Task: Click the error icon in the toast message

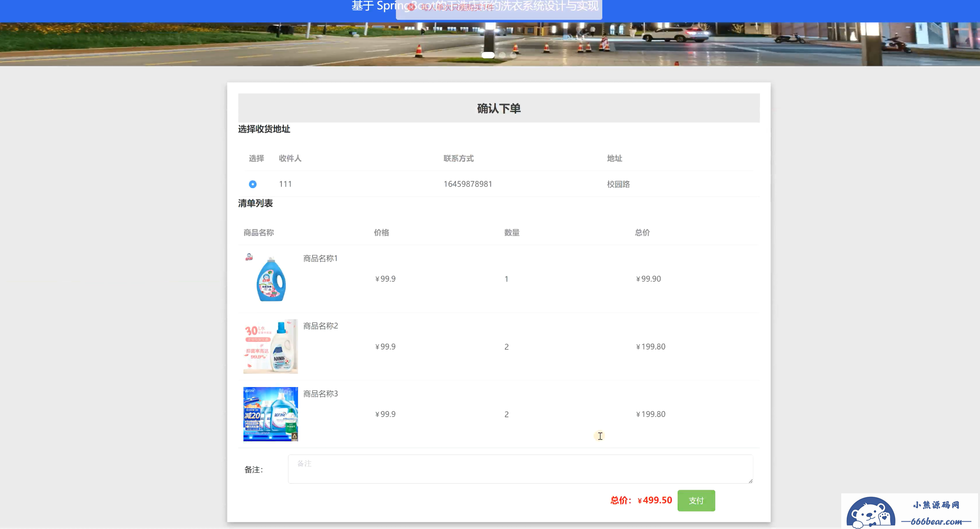Action: [x=411, y=7]
